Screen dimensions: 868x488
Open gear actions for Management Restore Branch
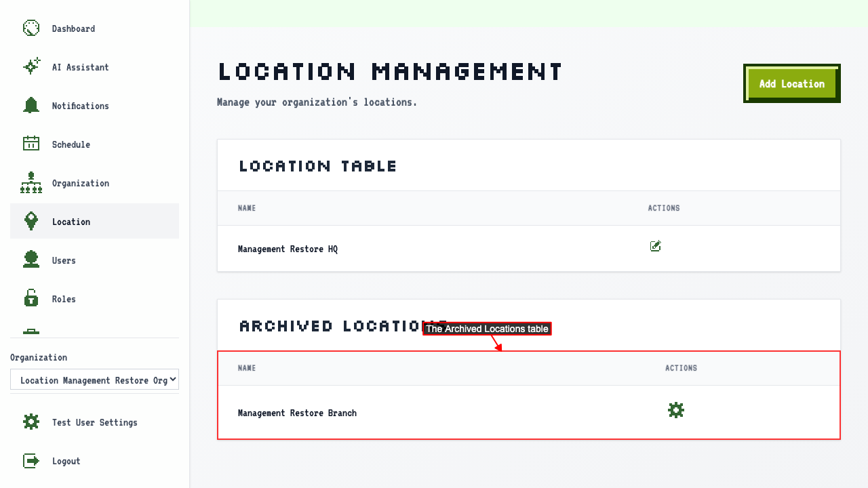[x=676, y=410]
